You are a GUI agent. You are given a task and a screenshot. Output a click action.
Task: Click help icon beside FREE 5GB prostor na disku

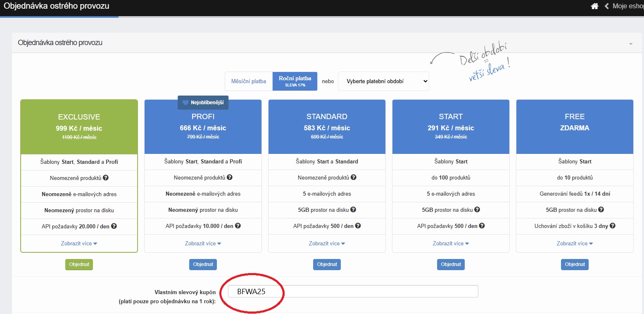tap(601, 210)
